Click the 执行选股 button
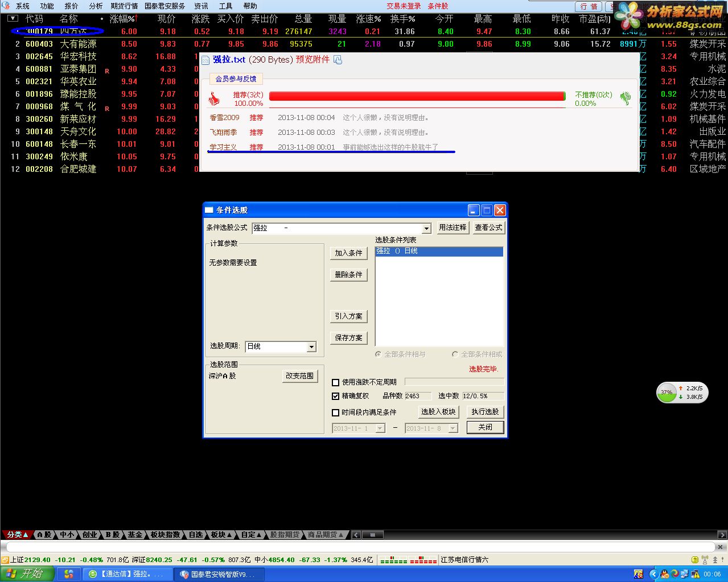The width and height of the screenshot is (728, 582). point(486,412)
